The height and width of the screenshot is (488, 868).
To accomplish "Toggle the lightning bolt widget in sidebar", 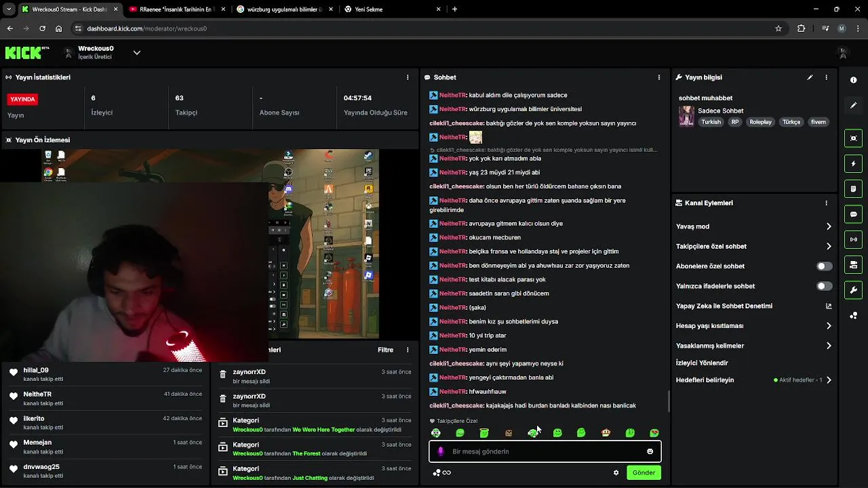I will click(x=853, y=163).
